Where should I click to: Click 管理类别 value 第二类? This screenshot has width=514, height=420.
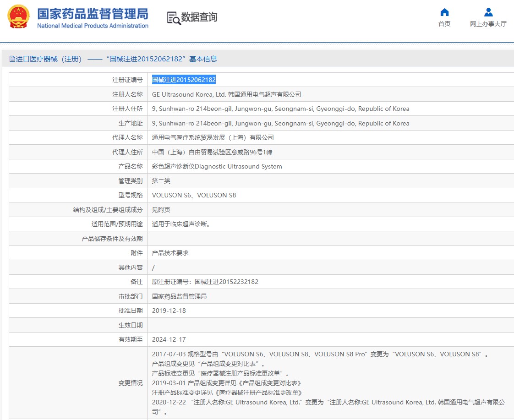[x=161, y=181]
